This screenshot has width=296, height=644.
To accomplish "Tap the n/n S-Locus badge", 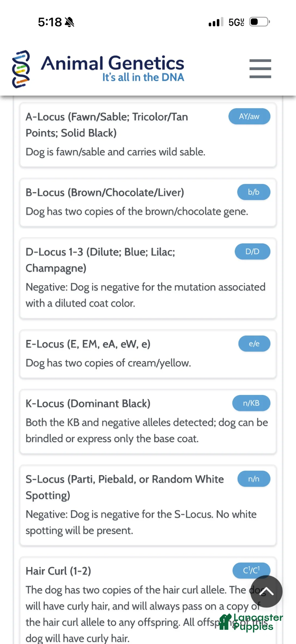I will (254, 479).
